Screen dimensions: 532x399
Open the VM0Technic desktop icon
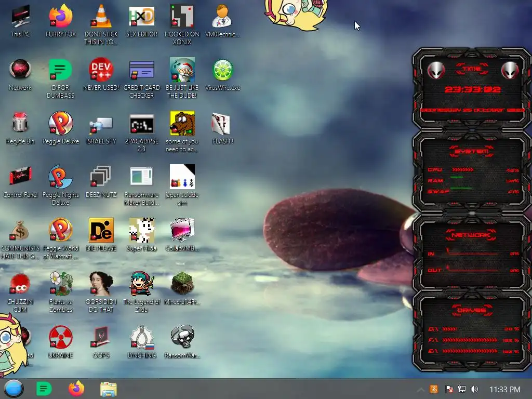[222, 21]
